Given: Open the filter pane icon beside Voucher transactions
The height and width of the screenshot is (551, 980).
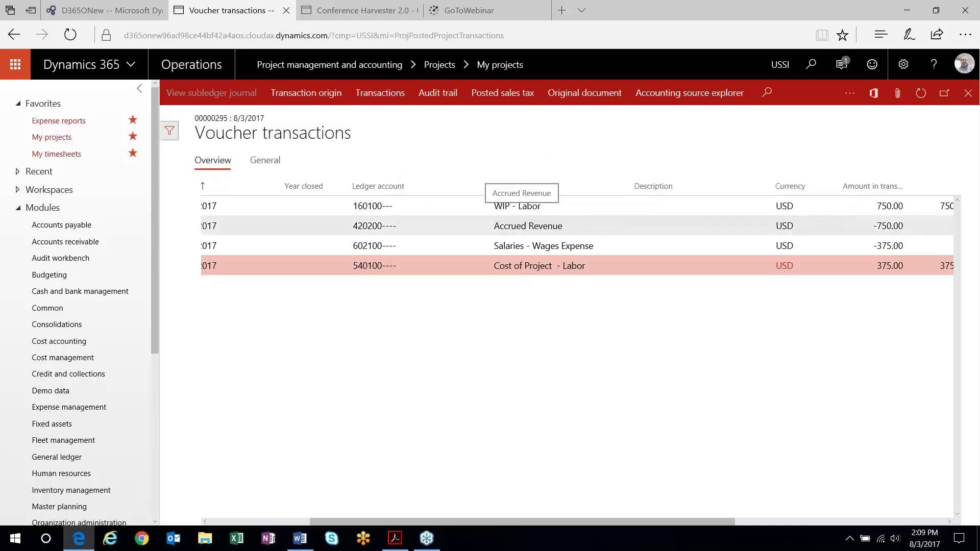Looking at the screenshot, I should point(170,131).
